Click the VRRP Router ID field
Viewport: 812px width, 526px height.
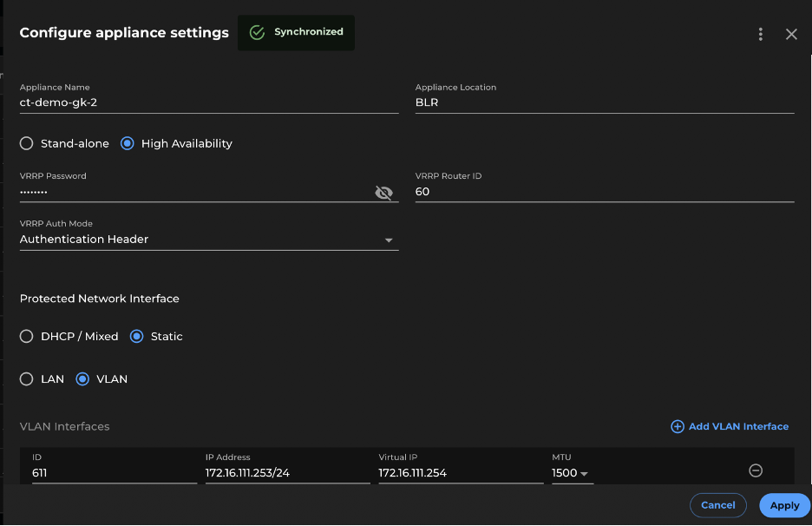coord(604,192)
